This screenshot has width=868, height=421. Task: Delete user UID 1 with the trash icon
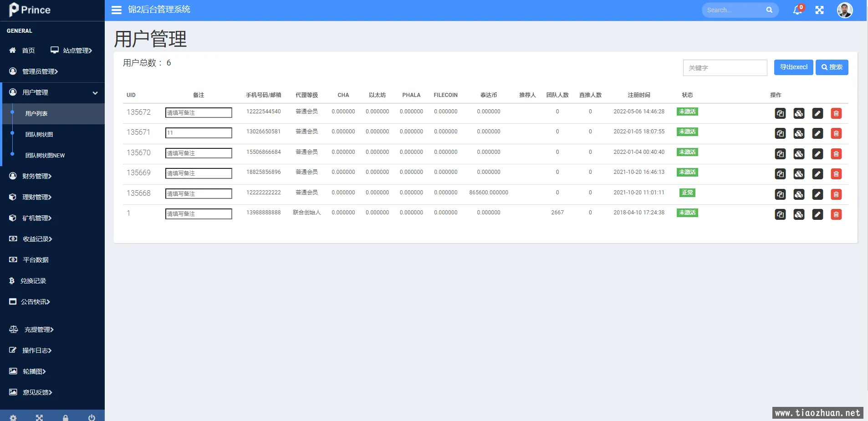836,214
